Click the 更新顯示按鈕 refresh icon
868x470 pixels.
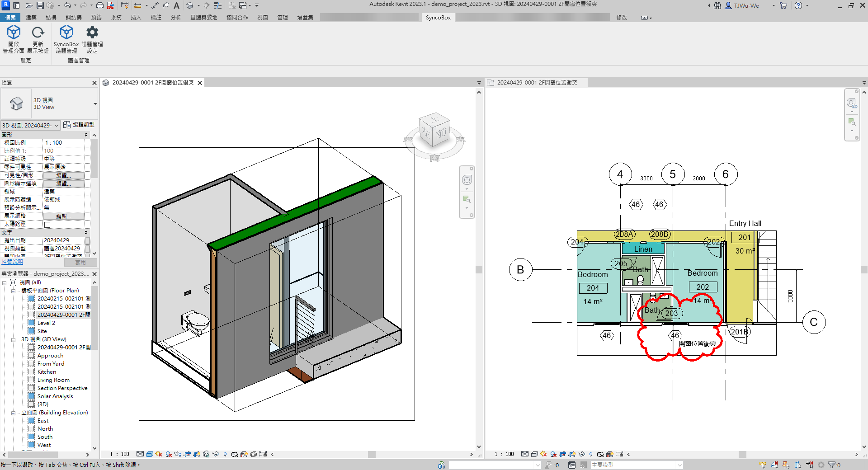(38, 33)
